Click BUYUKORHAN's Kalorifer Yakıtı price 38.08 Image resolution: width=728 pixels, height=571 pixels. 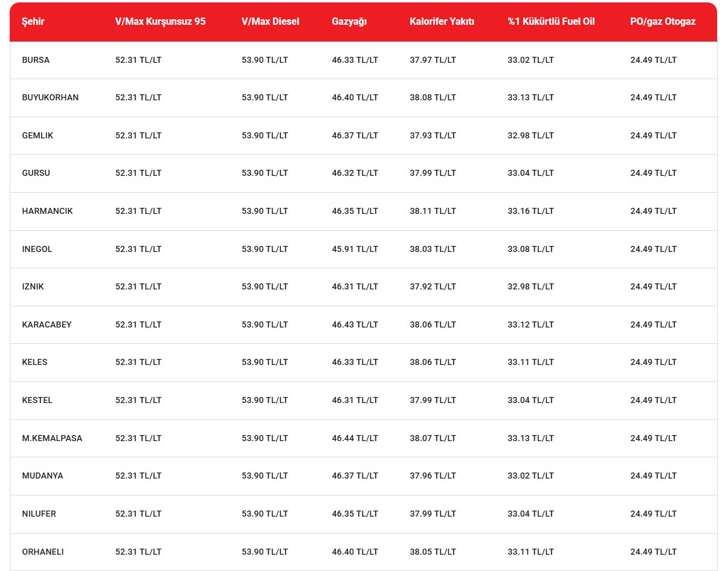tap(433, 97)
